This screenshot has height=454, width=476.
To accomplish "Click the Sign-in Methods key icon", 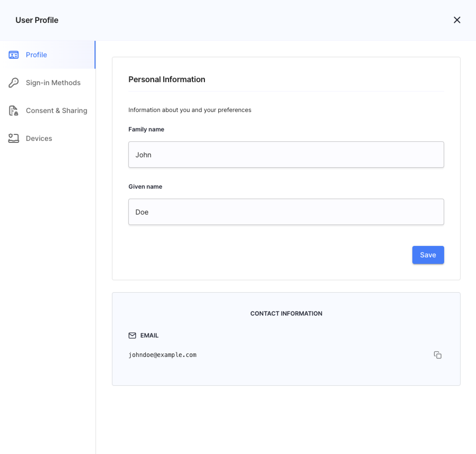I will [13, 83].
